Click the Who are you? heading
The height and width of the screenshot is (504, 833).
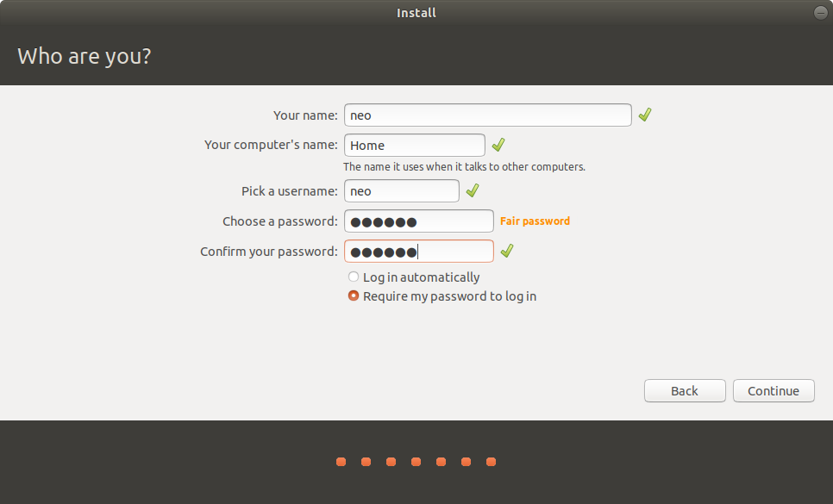click(x=85, y=56)
